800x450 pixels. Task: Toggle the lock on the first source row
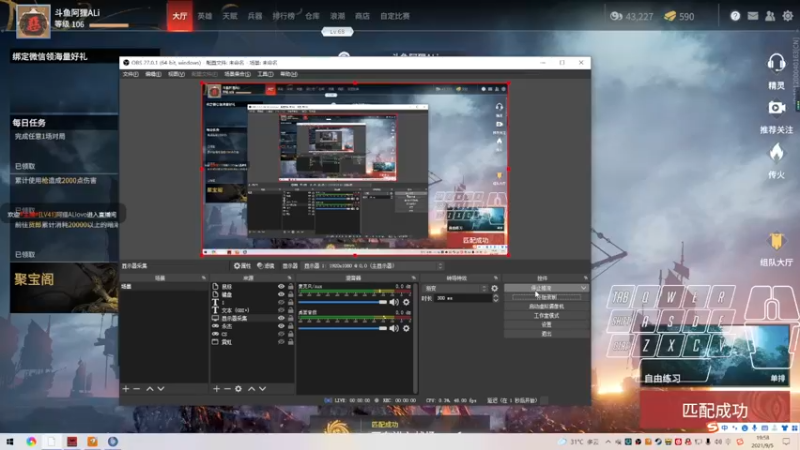point(290,287)
